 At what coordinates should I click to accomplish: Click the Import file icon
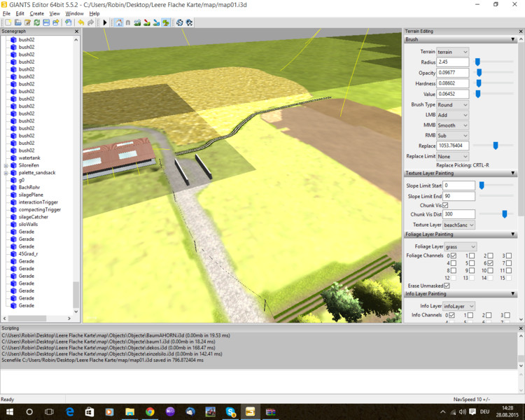click(x=69, y=22)
